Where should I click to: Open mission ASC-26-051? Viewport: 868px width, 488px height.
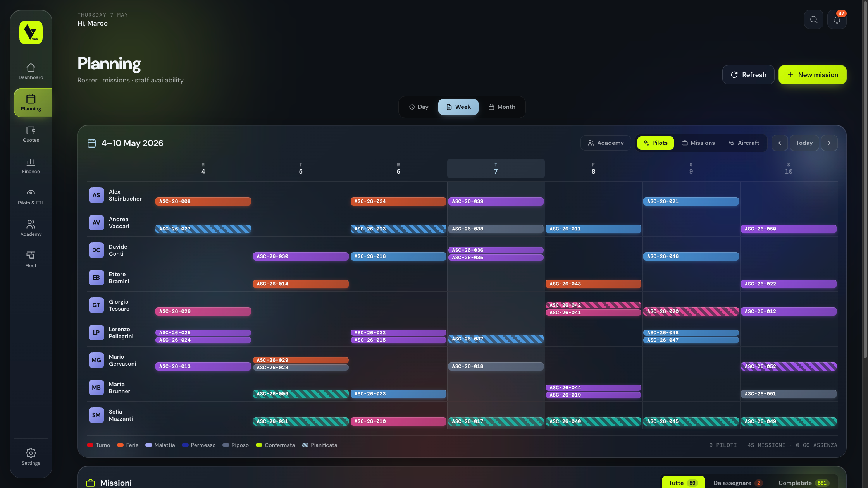pyautogui.click(x=789, y=394)
